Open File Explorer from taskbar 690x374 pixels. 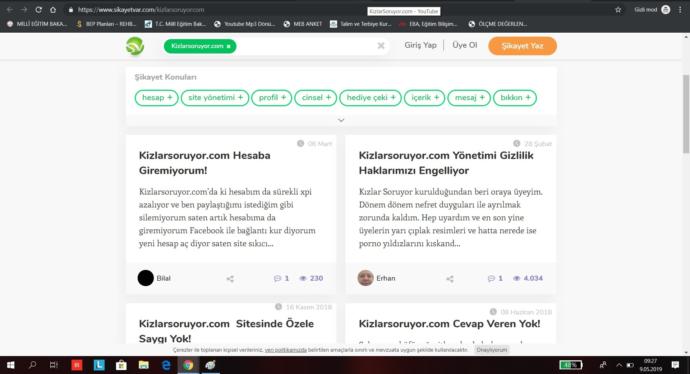pos(143,365)
